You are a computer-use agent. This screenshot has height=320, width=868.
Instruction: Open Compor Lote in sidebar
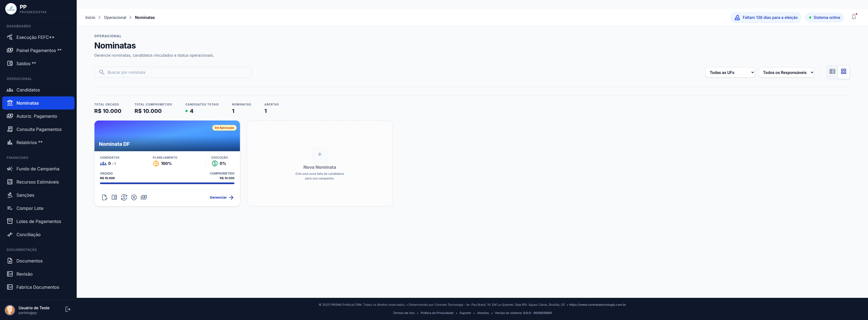click(38, 208)
